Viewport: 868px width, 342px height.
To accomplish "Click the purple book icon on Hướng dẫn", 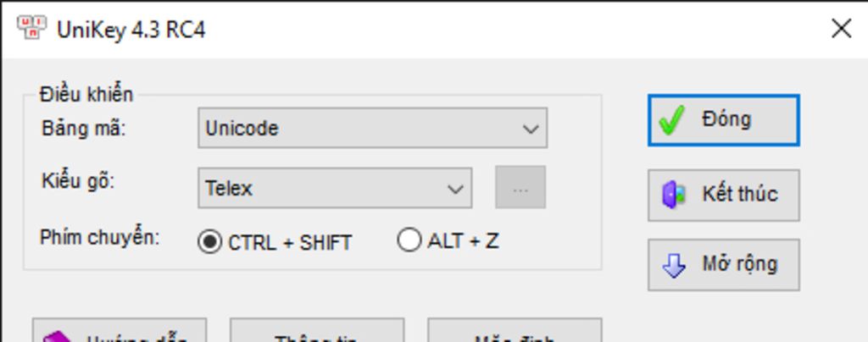I will click(58, 336).
